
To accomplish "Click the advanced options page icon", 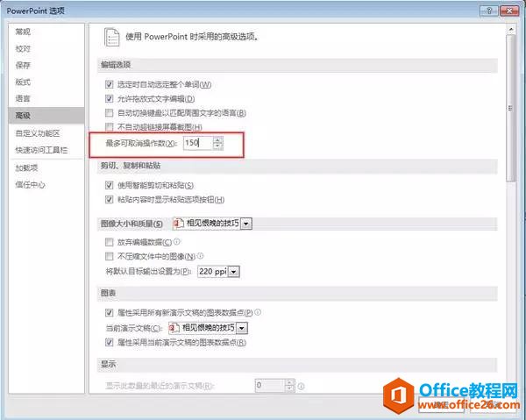I will 111,37.
